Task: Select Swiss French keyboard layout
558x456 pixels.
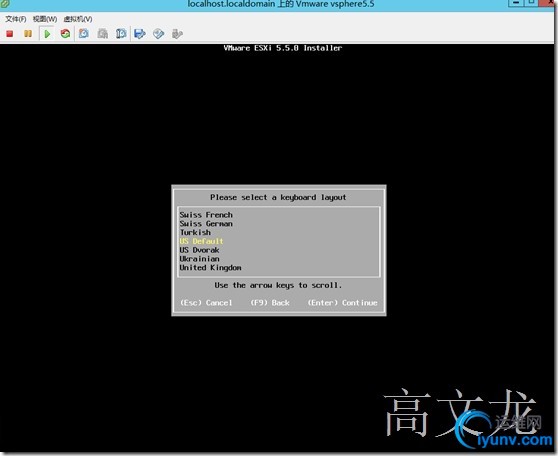Action: point(206,215)
